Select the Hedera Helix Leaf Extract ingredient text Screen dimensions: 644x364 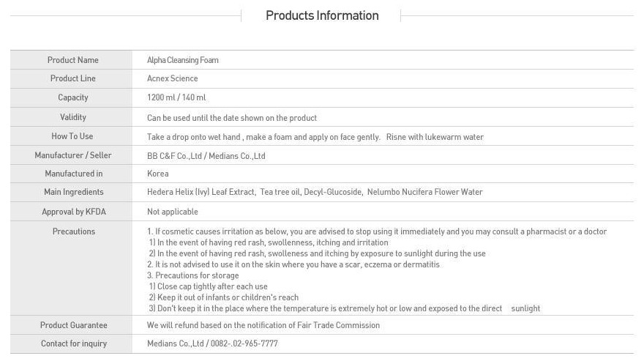201,192
